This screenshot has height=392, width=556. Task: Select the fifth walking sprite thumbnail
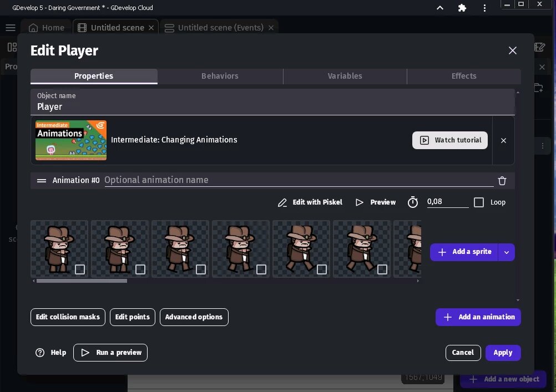coord(301,249)
